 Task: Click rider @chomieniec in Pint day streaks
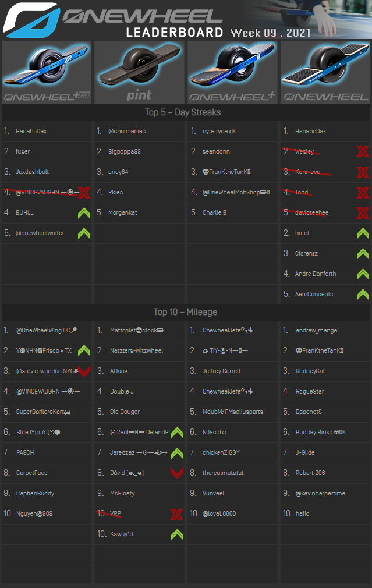pos(127,132)
